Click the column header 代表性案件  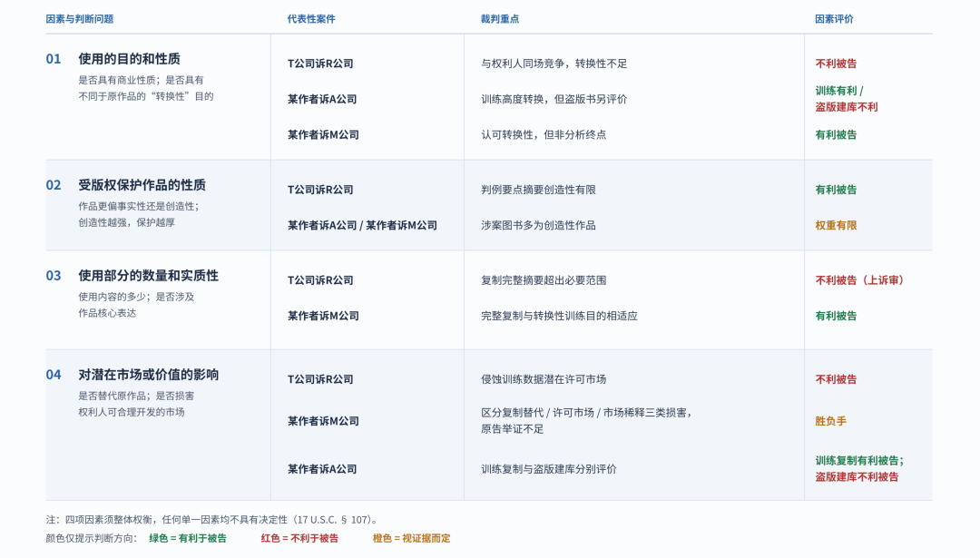coord(311,19)
